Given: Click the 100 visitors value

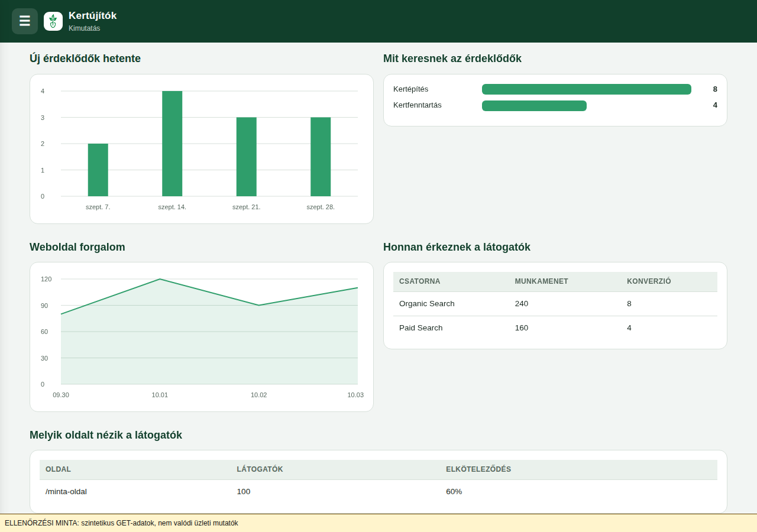Looking at the screenshot, I should (244, 492).
